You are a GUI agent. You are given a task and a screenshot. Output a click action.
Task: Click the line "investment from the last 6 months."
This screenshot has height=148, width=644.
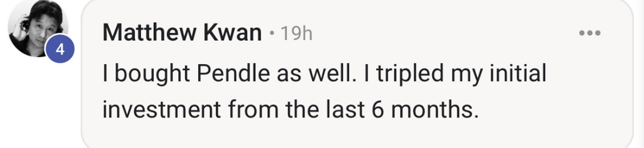coord(291,110)
